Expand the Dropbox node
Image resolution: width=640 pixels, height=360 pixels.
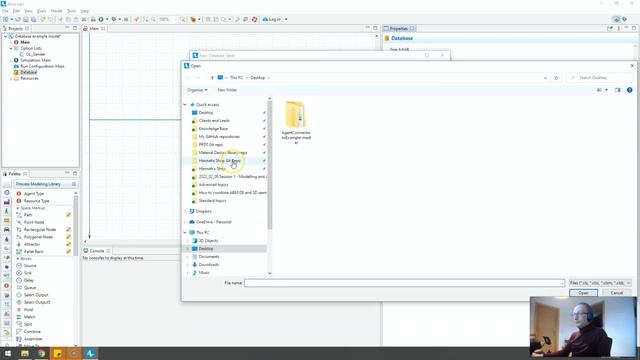coord(185,211)
